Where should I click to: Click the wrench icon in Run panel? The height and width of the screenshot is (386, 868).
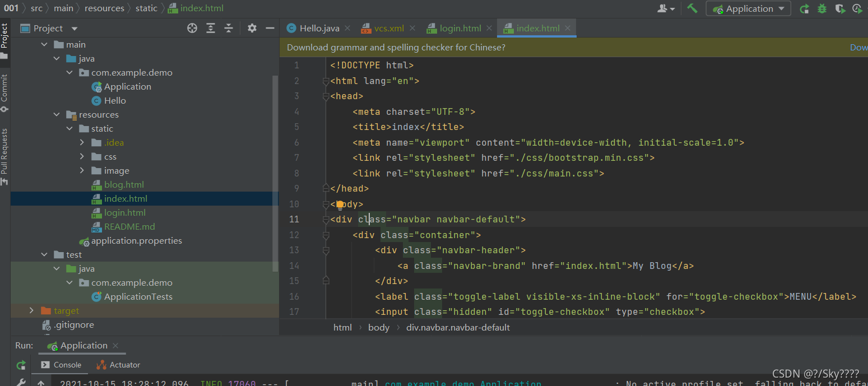(x=21, y=383)
